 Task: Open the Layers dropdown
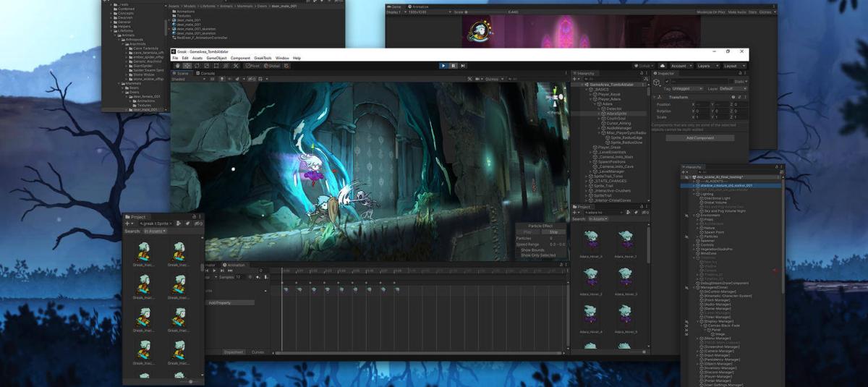coord(707,66)
